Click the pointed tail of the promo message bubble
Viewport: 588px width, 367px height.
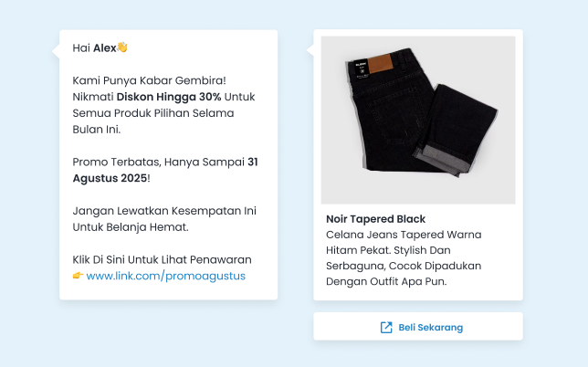55,46
